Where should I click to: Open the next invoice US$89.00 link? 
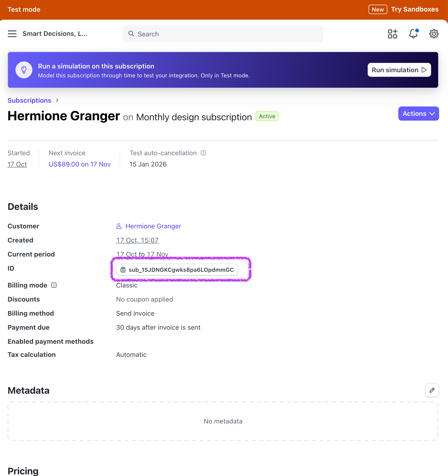click(79, 164)
